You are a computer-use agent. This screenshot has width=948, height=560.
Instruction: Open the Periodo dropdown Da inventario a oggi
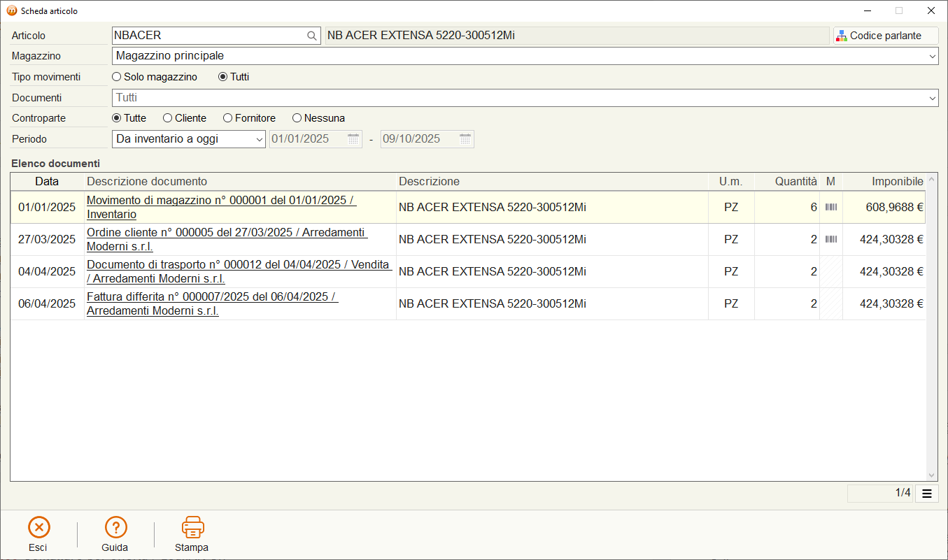(x=189, y=138)
